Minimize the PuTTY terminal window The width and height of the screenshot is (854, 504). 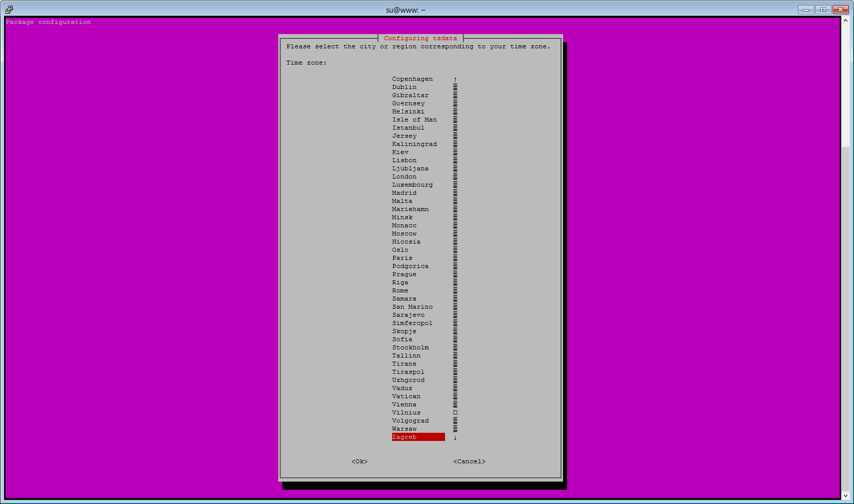pos(806,10)
